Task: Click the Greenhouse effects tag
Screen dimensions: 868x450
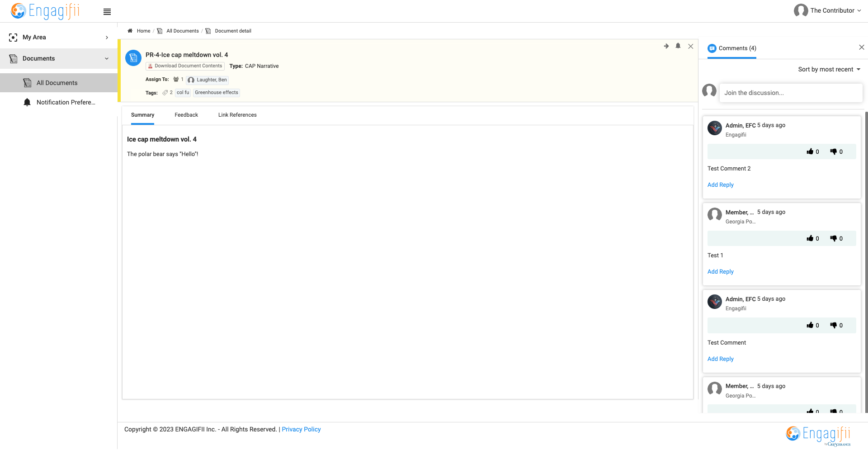Action: [x=217, y=92]
